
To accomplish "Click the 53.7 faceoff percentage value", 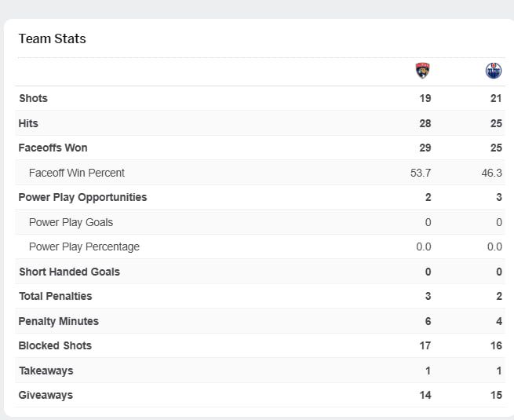I will point(422,173).
